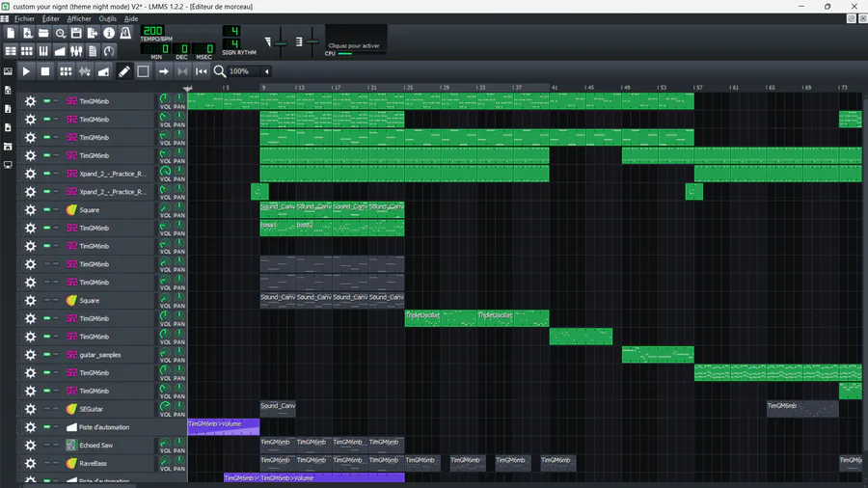Screen dimensions: 868x488
Task: Click the tempo 200 BPM display
Action: [x=152, y=31]
